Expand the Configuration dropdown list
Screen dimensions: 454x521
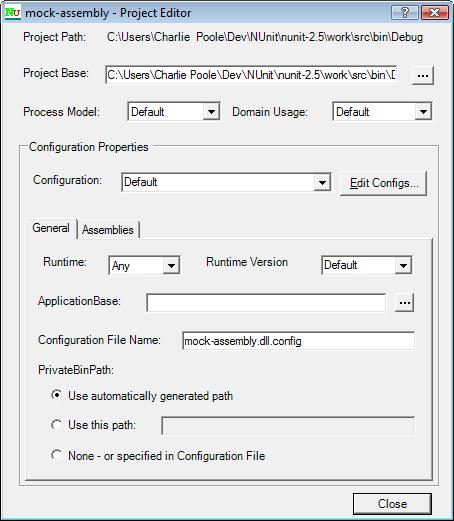[322, 182]
